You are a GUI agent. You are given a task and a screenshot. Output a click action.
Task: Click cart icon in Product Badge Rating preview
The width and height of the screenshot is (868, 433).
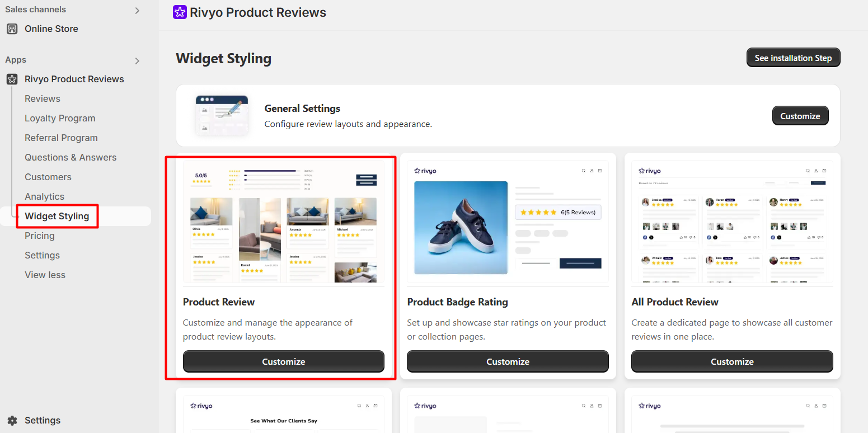point(599,171)
